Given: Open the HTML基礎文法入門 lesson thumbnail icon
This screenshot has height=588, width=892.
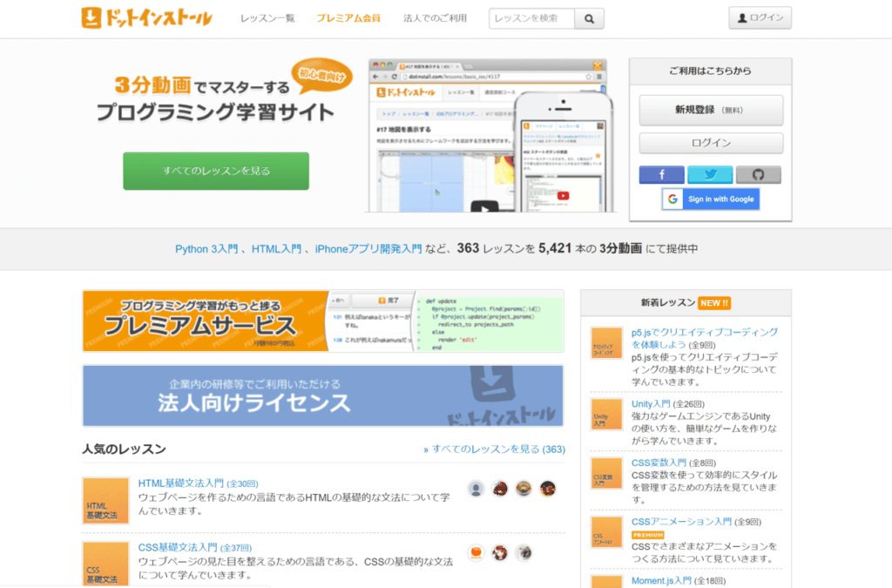Looking at the screenshot, I should point(105,500).
